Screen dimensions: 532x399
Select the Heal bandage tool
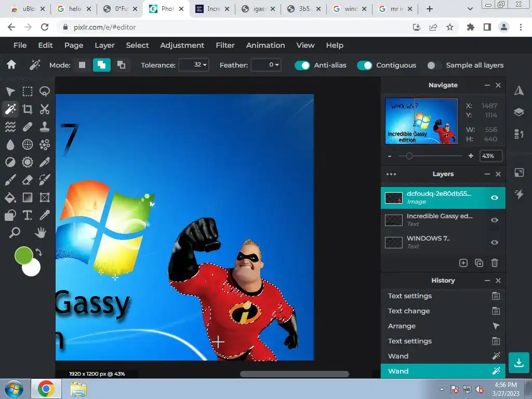coord(28,127)
